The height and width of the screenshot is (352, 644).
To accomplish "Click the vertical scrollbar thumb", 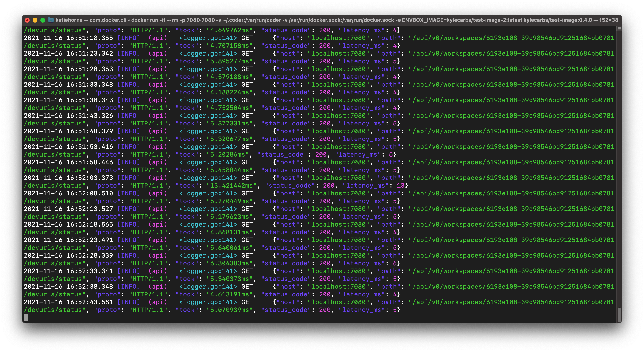I will click(619, 315).
